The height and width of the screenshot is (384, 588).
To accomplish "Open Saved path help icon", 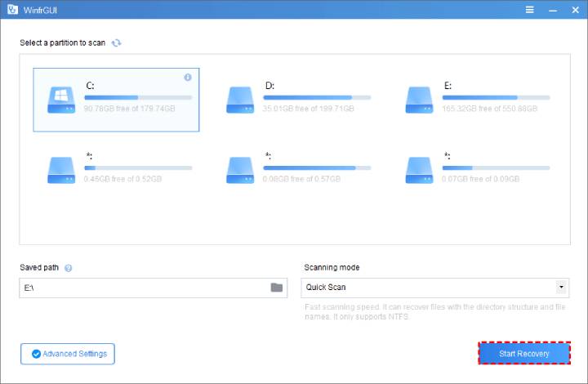I will coord(69,268).
